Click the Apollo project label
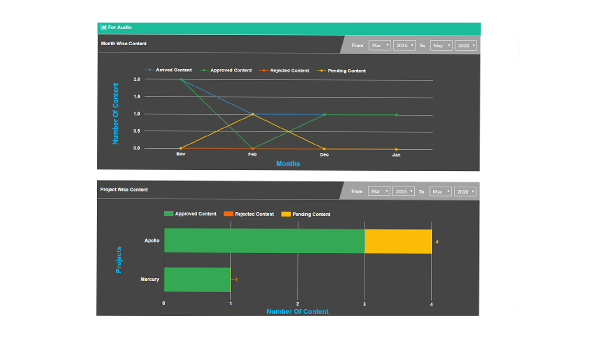590x360 pixels. pos(152,240)
